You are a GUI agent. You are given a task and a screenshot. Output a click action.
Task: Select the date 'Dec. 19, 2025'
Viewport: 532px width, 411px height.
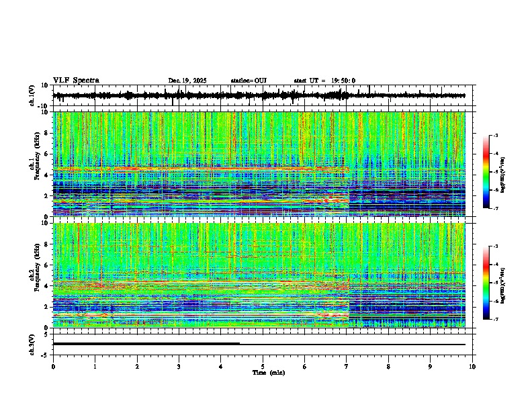pos(187,81)
